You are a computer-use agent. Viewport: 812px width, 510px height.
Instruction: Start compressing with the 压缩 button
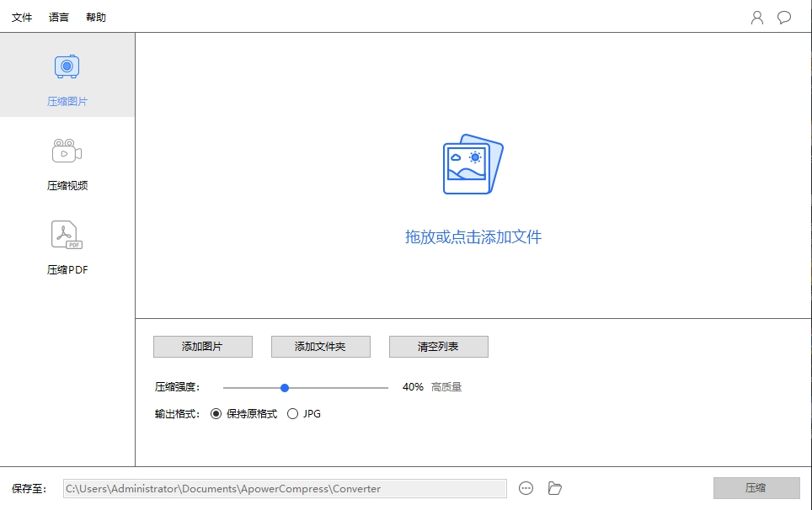[x=756, y=488]
